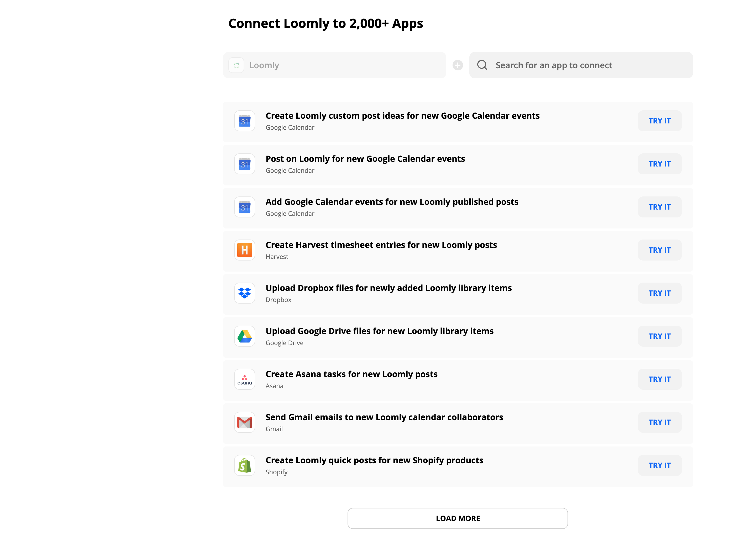Select the Harvest app icon

click(x=244, y=250)
